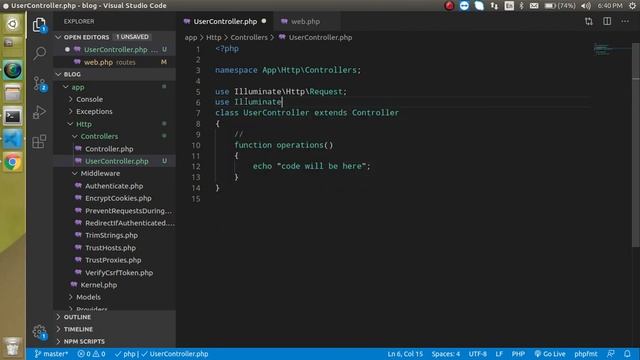Open TrustProxies.php in the tree
The width and height of the screenshot is (640, 360).
[115, 260]
